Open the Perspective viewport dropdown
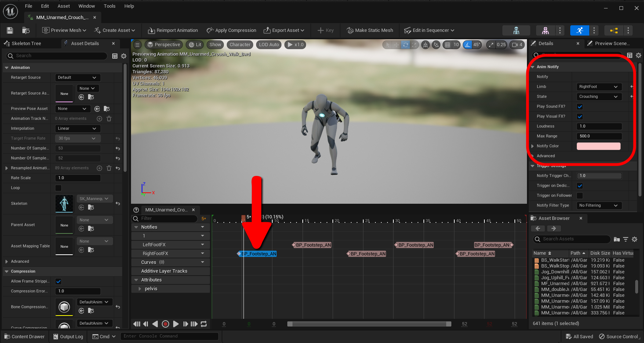Screen dimensions: 644x343 pos(164,44)
